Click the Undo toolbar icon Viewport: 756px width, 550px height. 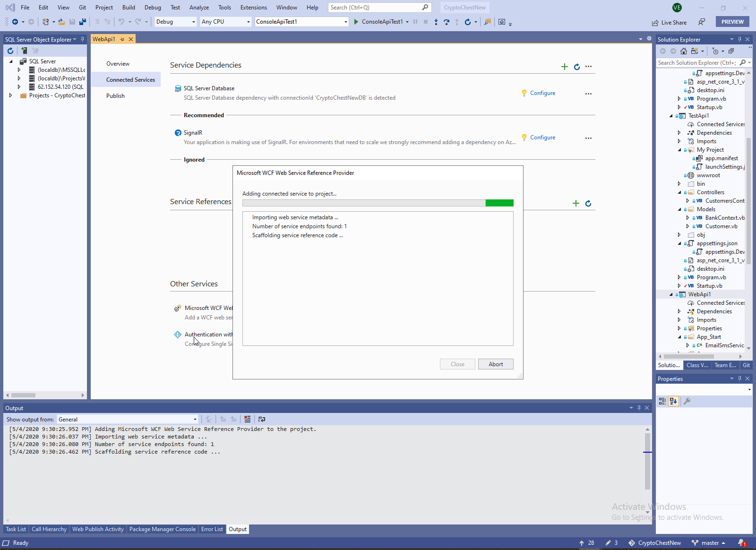coord(121,22)
